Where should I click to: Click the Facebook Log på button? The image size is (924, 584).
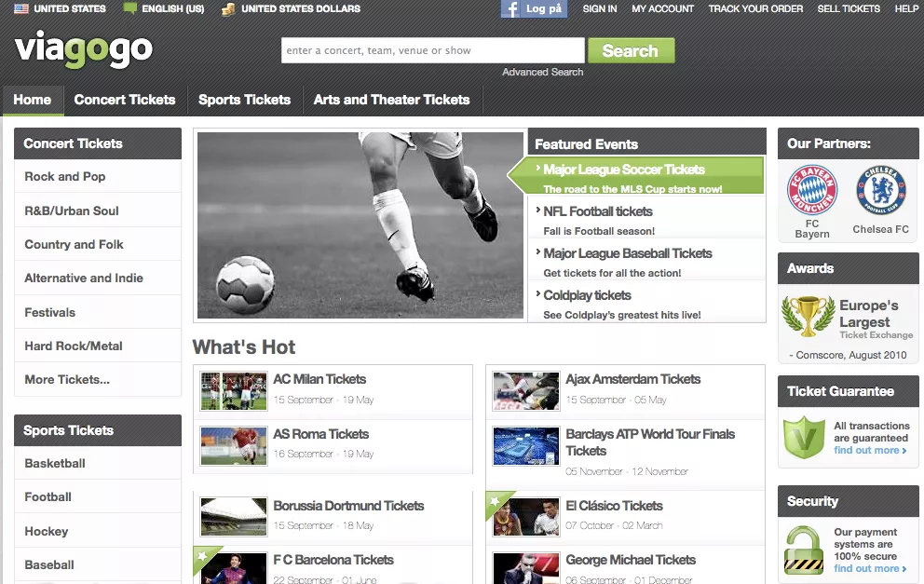coord(535,9)
